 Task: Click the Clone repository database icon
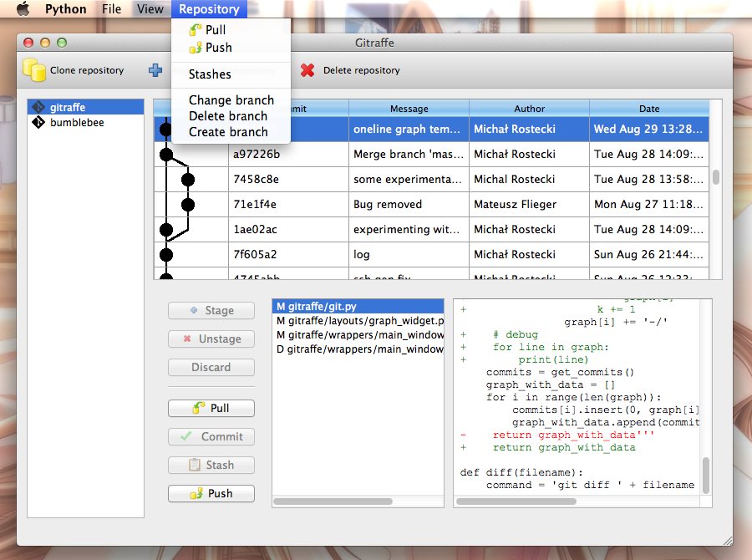pyautogui.click(x=34, y=70)
